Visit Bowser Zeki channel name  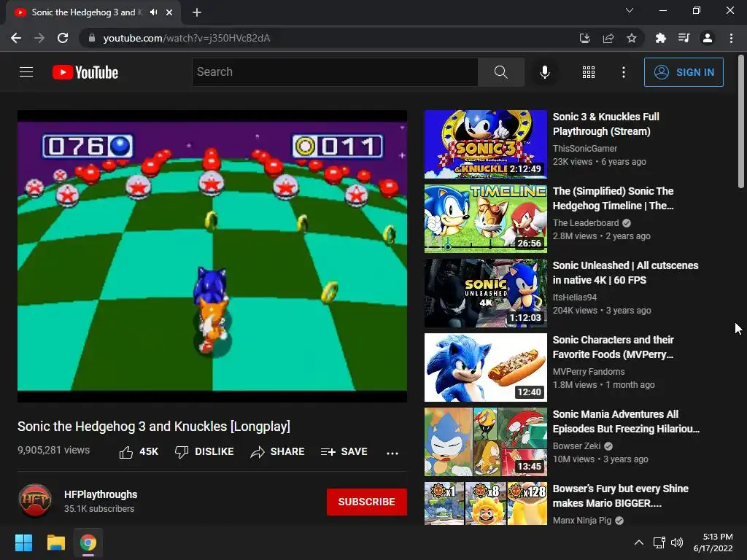pyautogui.click(x=576, y=446)
